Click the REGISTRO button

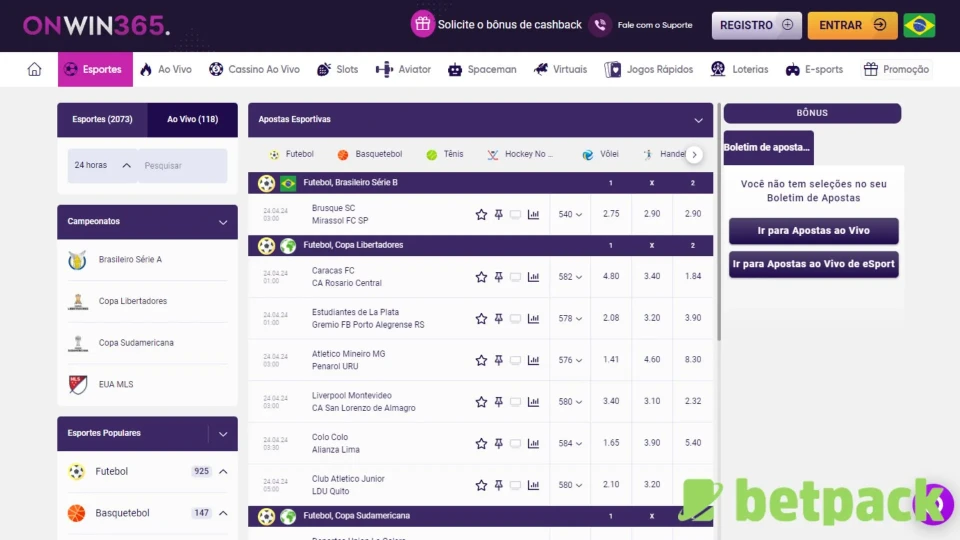pos(756,25)
